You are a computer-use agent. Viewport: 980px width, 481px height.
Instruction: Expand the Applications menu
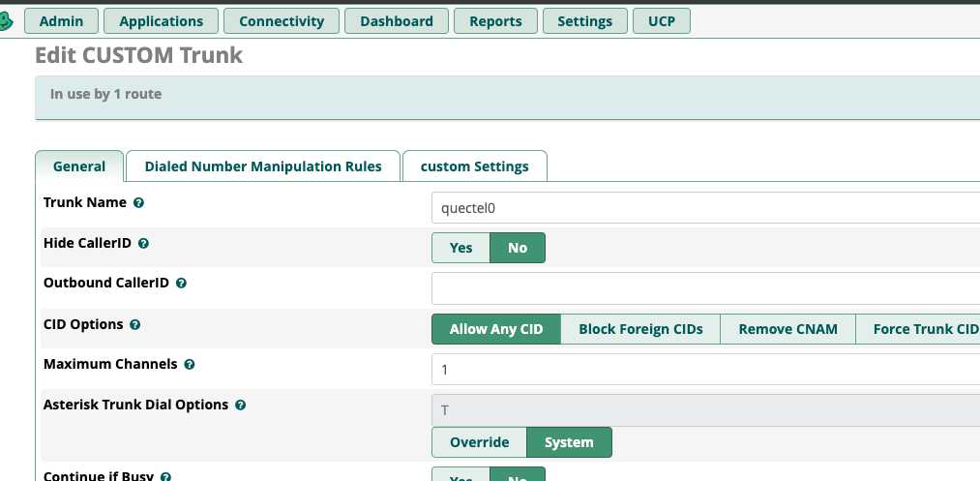tap(161, 20)
